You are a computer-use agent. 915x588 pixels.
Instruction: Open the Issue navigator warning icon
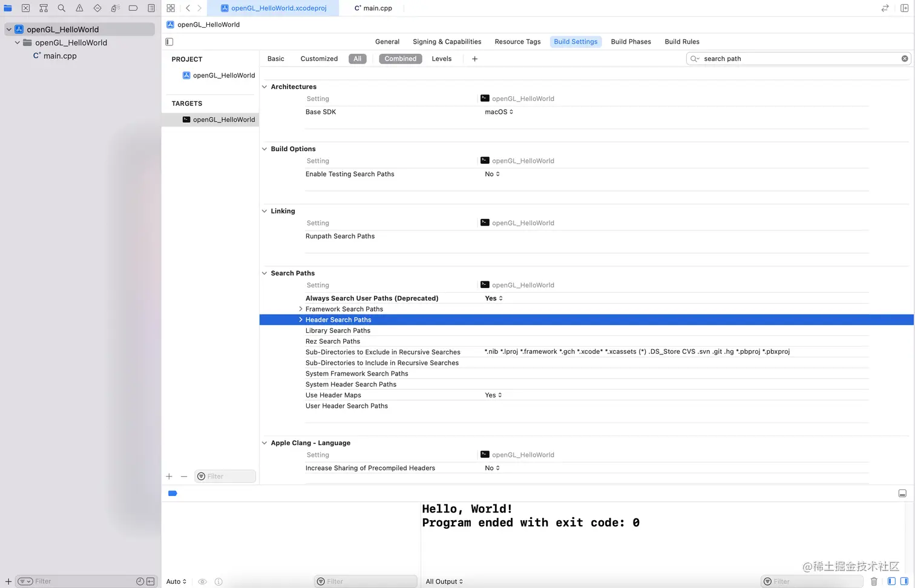point(79,8)
